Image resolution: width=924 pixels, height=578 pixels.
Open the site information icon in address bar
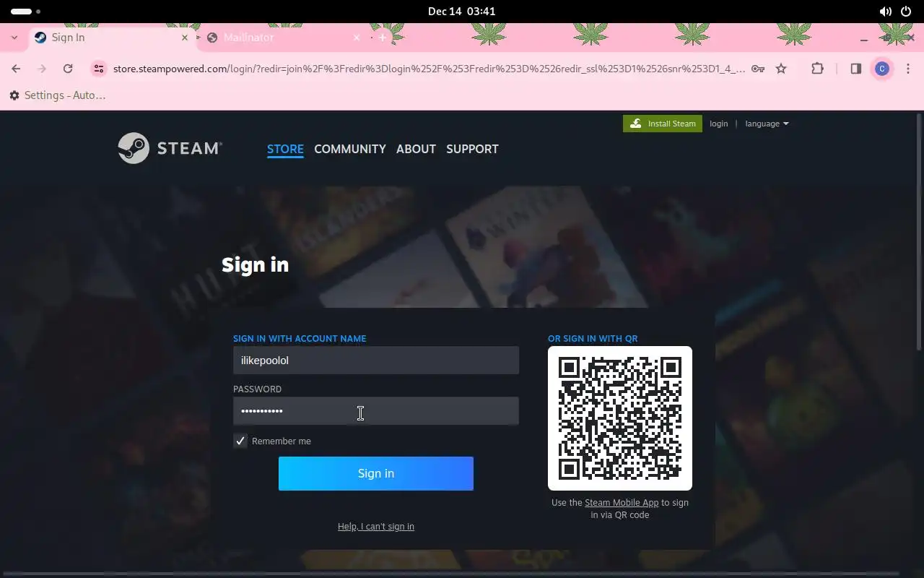click(x=98, y=69)
